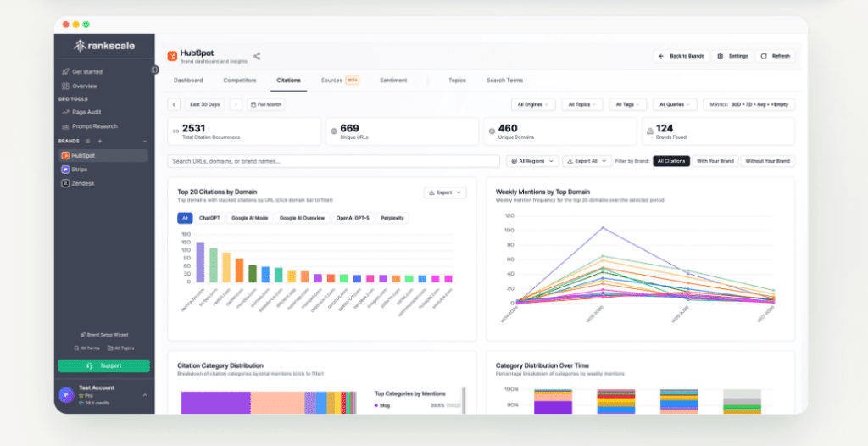Go to the previous date period arrow
The image size is (868, 446).
(x=174, y=104)
